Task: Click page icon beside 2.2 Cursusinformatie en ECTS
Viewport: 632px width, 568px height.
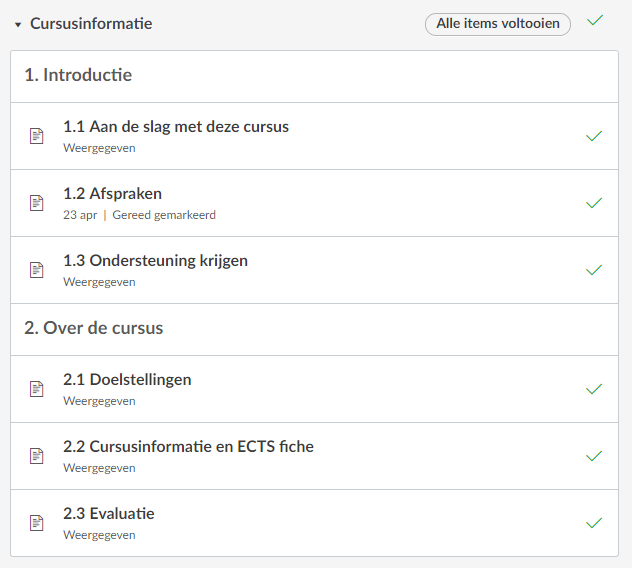Action: click(x=37, y=456)
